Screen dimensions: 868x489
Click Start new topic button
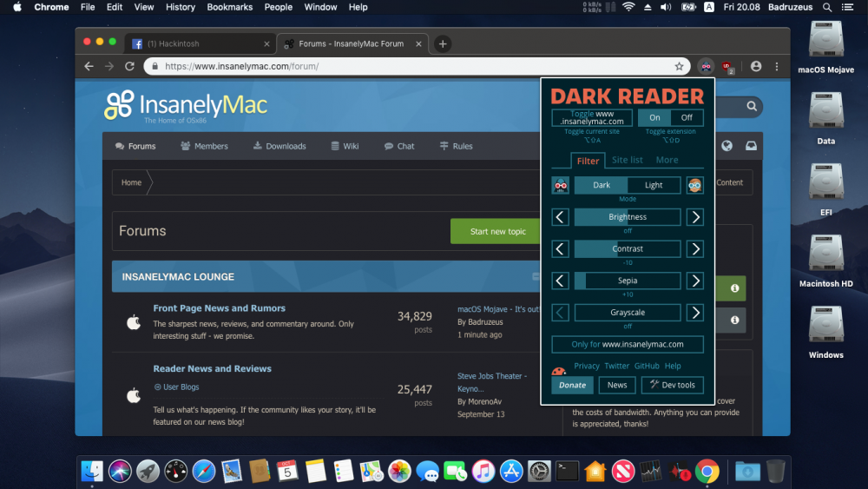(x=497, y=232)
